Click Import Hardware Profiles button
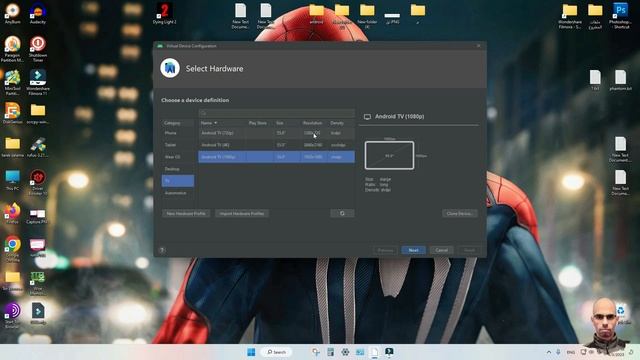Viewport: 640px width, 360px height. click(x=242, y=213)
